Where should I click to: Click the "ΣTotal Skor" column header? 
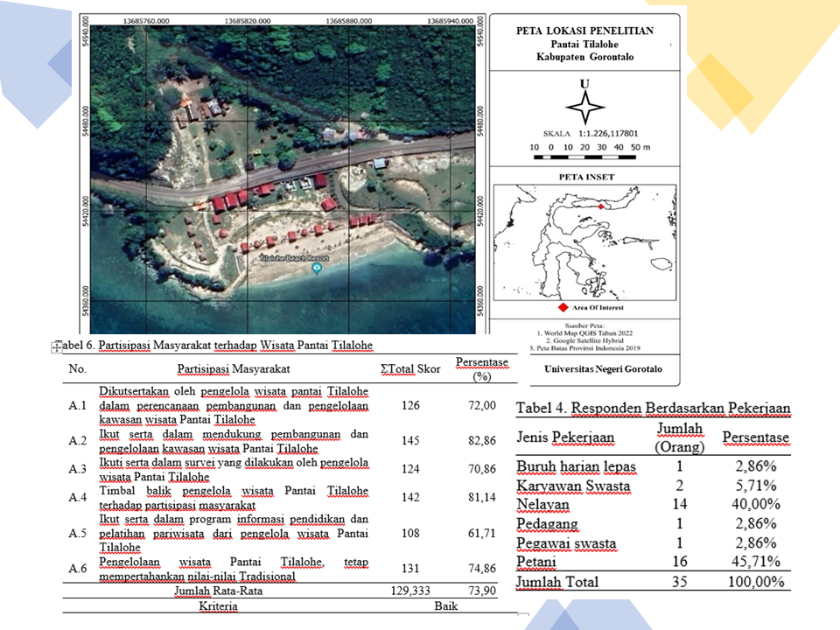click(410, 368)
